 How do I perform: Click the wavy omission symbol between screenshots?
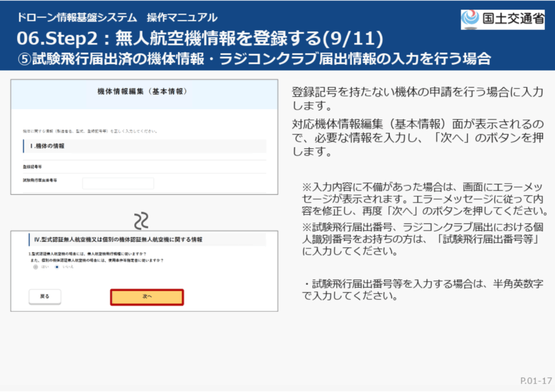141,219
